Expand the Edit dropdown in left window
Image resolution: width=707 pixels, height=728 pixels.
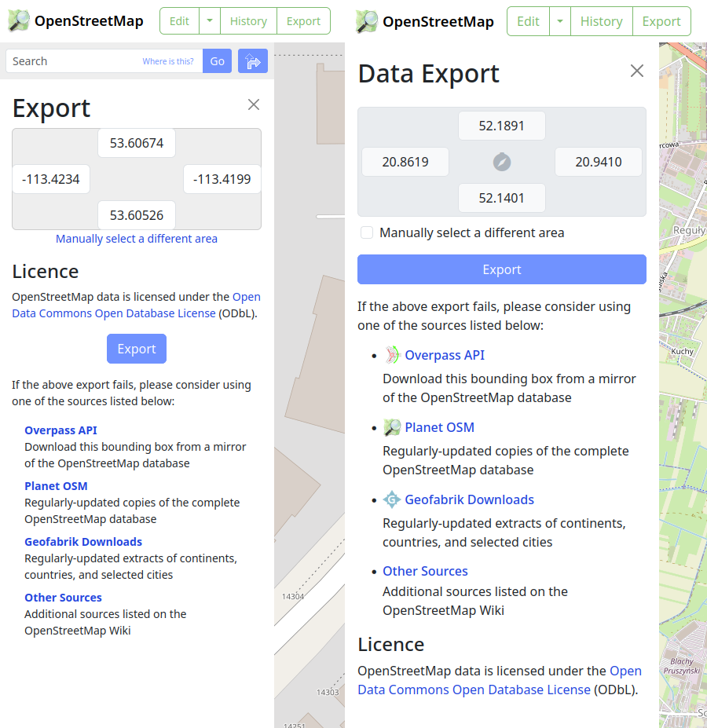tap(210, 21)
